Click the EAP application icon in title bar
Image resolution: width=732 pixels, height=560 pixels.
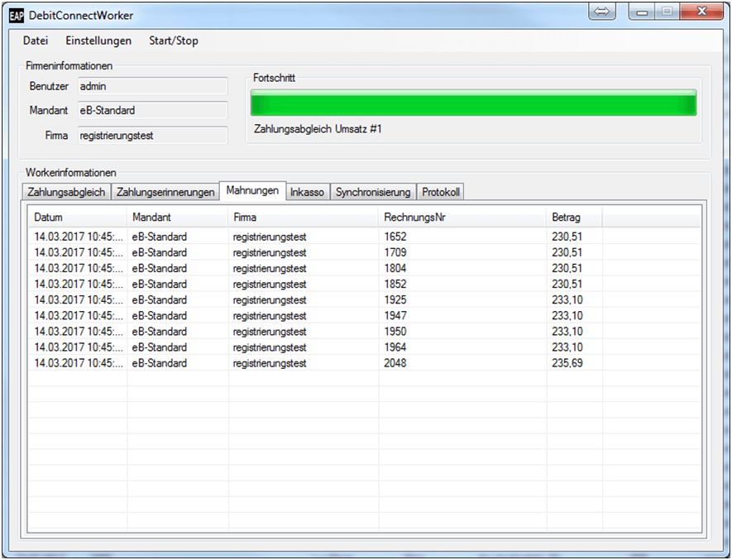tap(16, 16)
